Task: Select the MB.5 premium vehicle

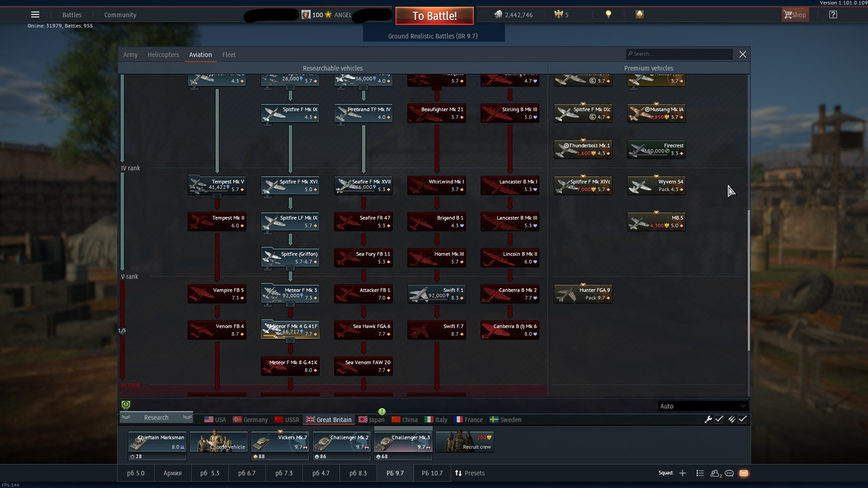Action: tap(656, 222)
